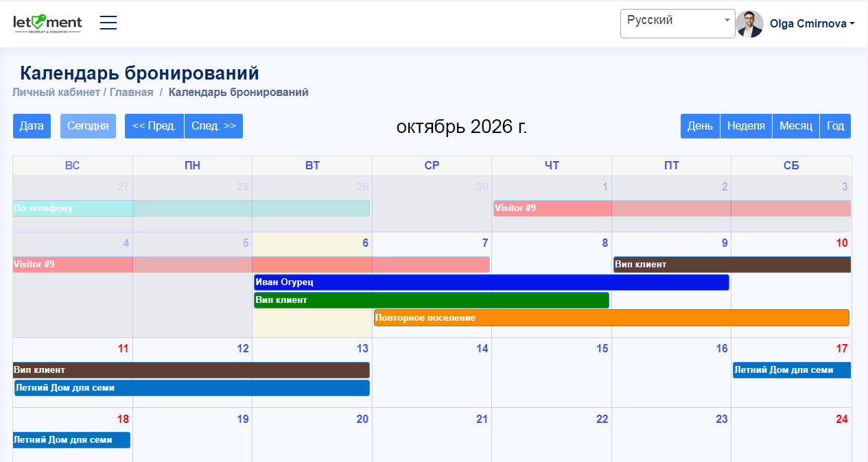Click the ЧТ column header
Viewport: 868px width, 462px height.
552,166
